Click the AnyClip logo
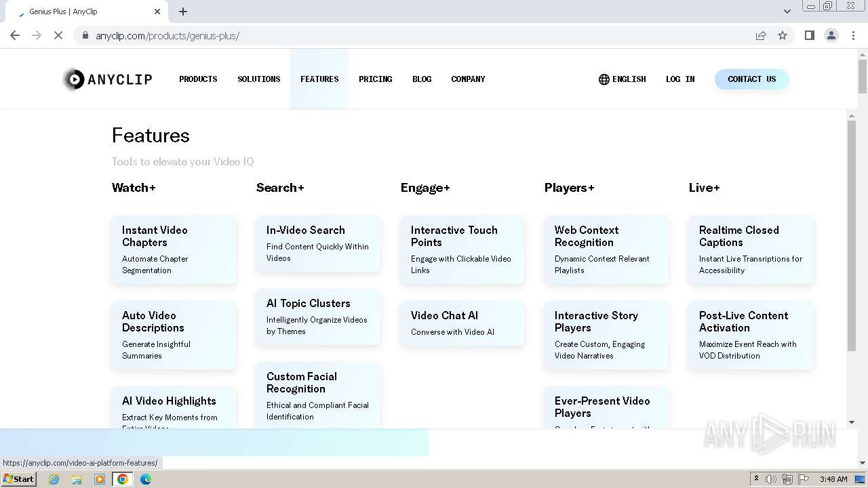 coord(107,79)
